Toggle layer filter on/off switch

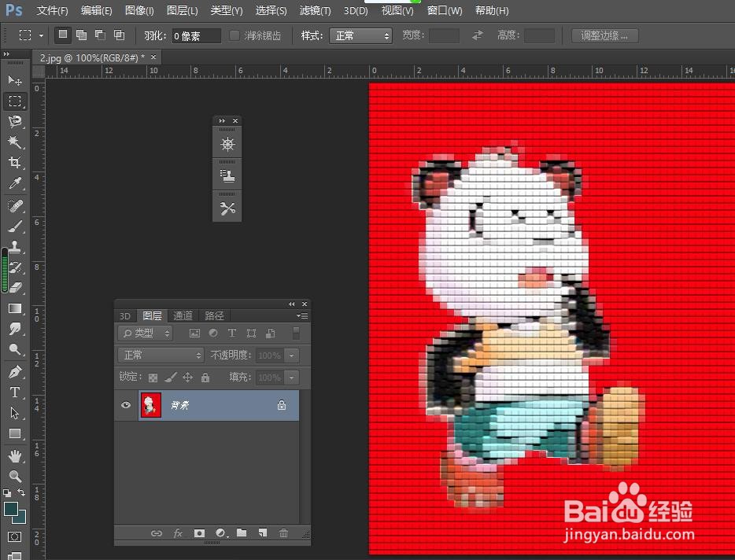(296, 333)
